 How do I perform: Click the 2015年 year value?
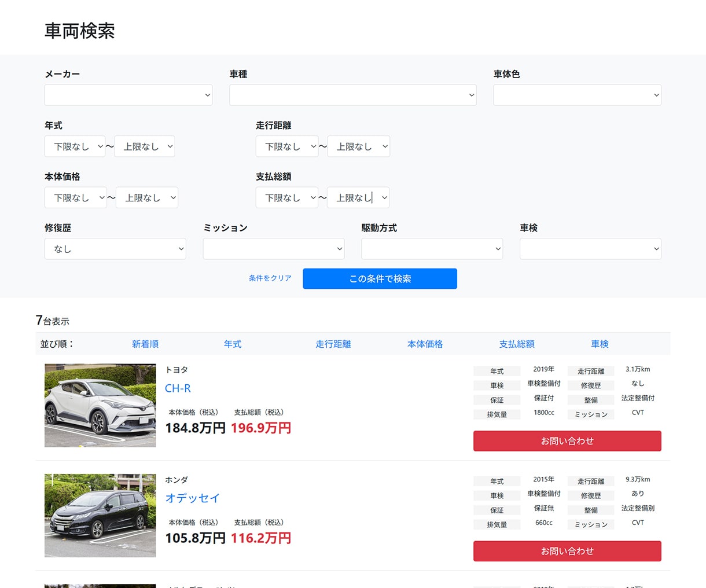coord(544,479)
